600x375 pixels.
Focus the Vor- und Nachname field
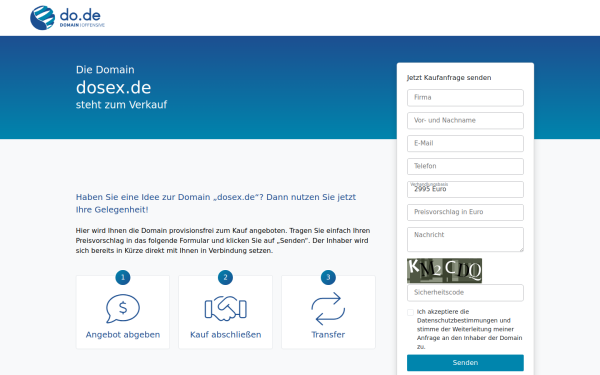[x=465, y=121]
